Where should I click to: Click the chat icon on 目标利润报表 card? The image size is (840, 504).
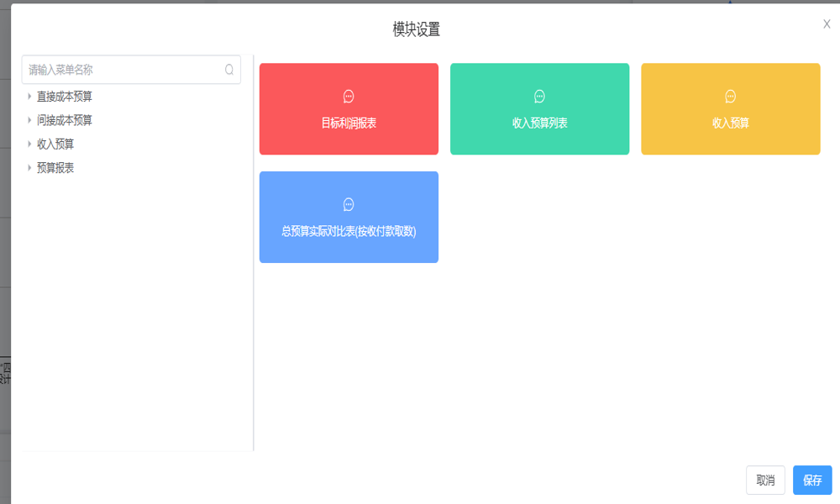pos(349,97)
